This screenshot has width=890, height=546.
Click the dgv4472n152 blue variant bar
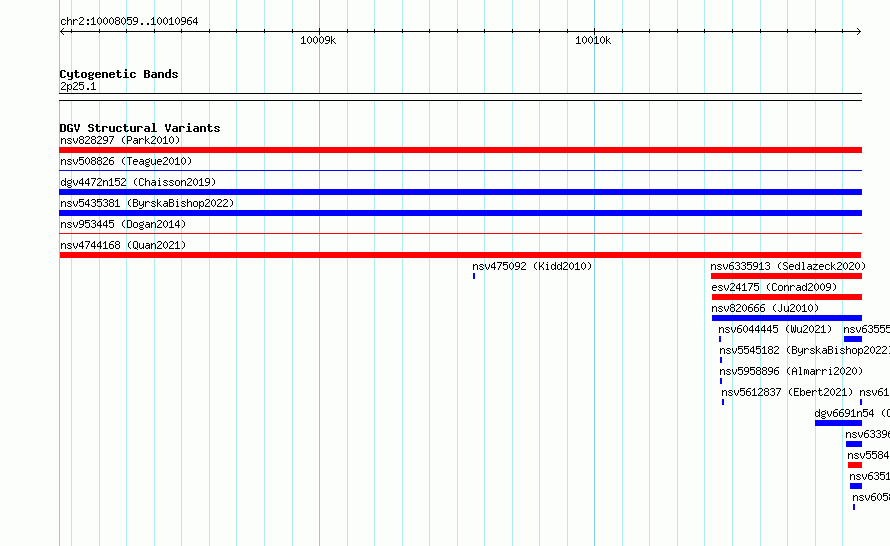460,192
